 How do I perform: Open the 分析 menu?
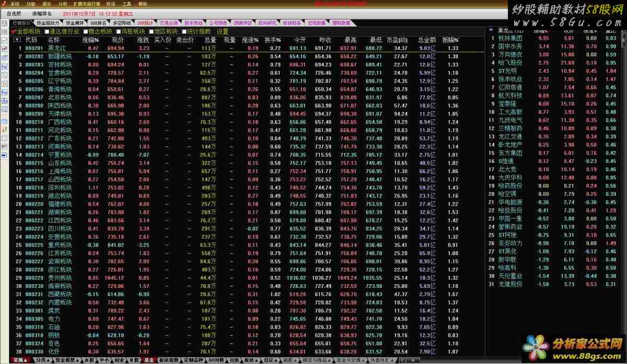coord(63,4)
